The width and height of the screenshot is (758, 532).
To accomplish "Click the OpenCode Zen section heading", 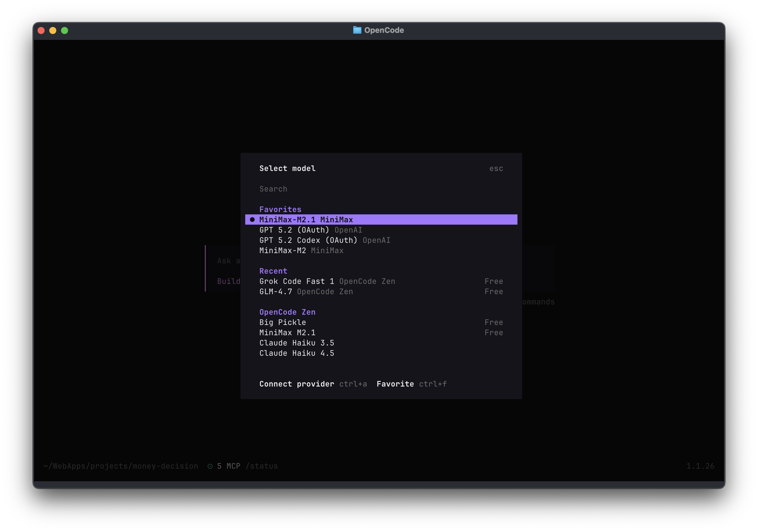I will click(x=287, y=312).
